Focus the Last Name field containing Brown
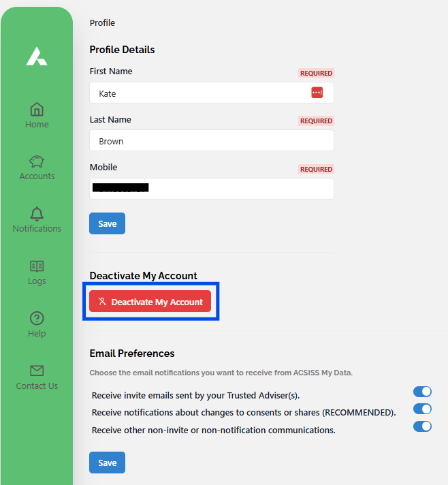This screenshot has width=448, height=485. point(211,141)
